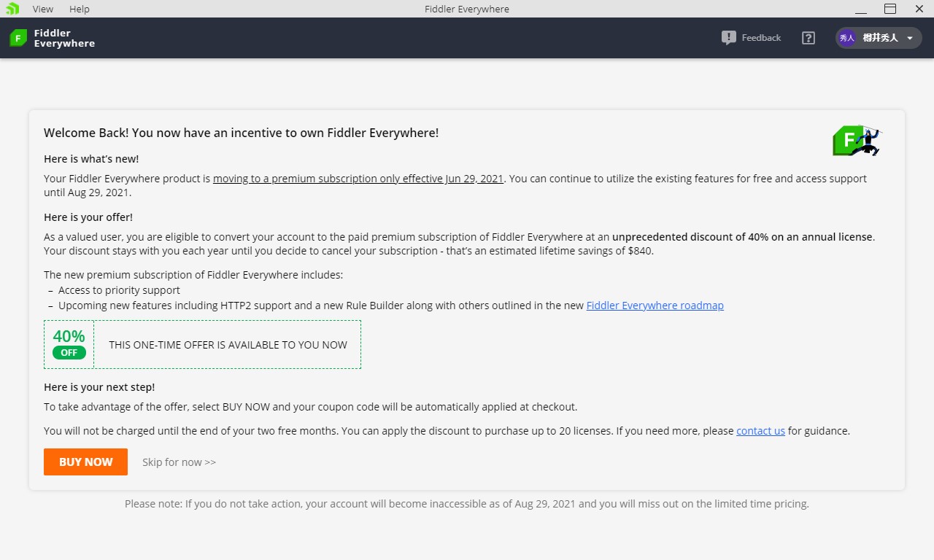
Task: Open the View menu
Action: [x=43, y=9]
